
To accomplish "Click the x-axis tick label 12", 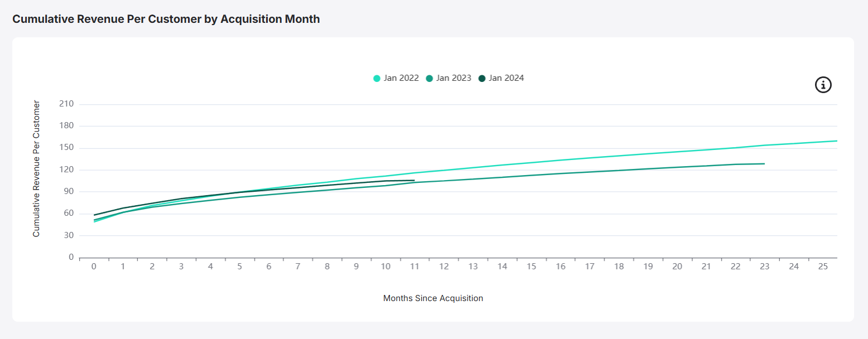I will 444,267.
